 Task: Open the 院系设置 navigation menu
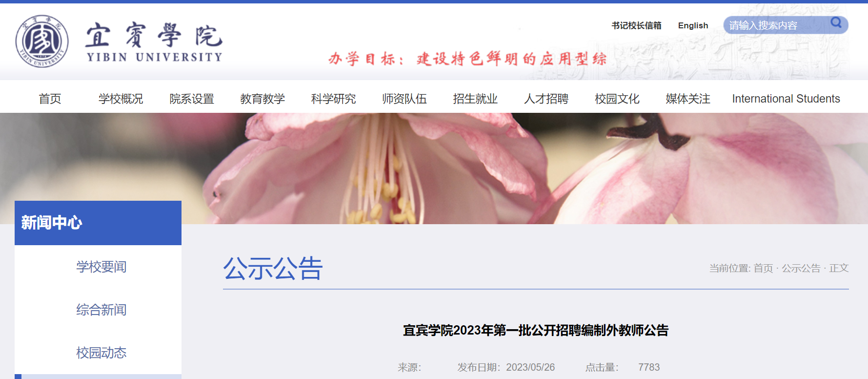click(x=192, y=99)
